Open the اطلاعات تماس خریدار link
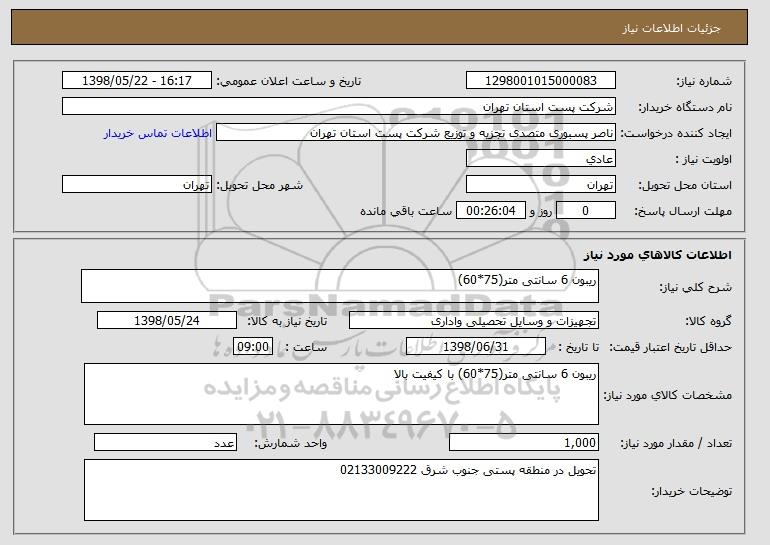The width and height of the screenshot is (770, 545). point(158,133)
